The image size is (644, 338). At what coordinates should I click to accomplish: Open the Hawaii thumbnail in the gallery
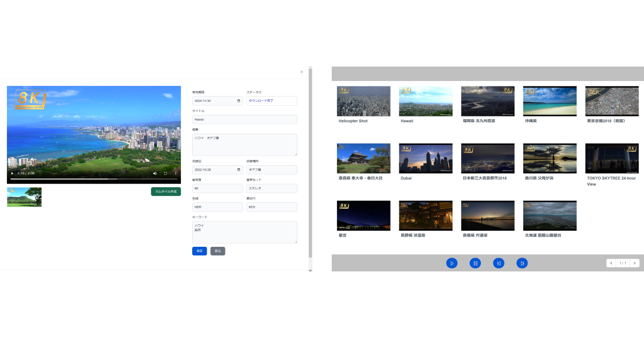pos(426,101)
